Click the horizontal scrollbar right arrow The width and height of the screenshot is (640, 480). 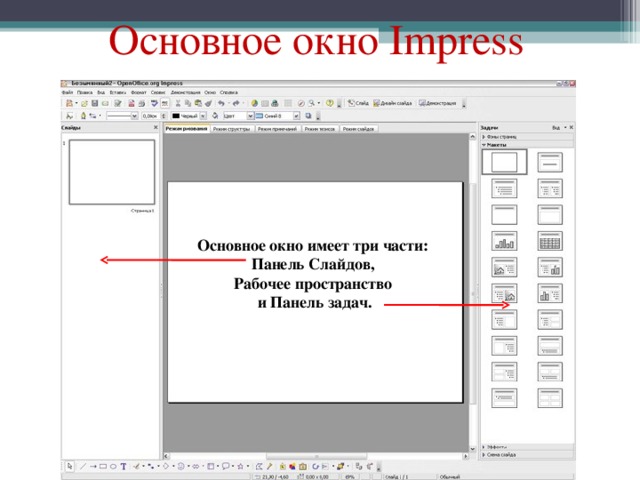(465, 456)
